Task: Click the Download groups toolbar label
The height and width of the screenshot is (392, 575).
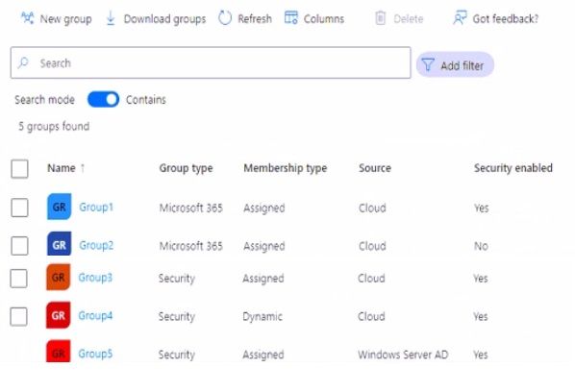Action: coord(164,18)
